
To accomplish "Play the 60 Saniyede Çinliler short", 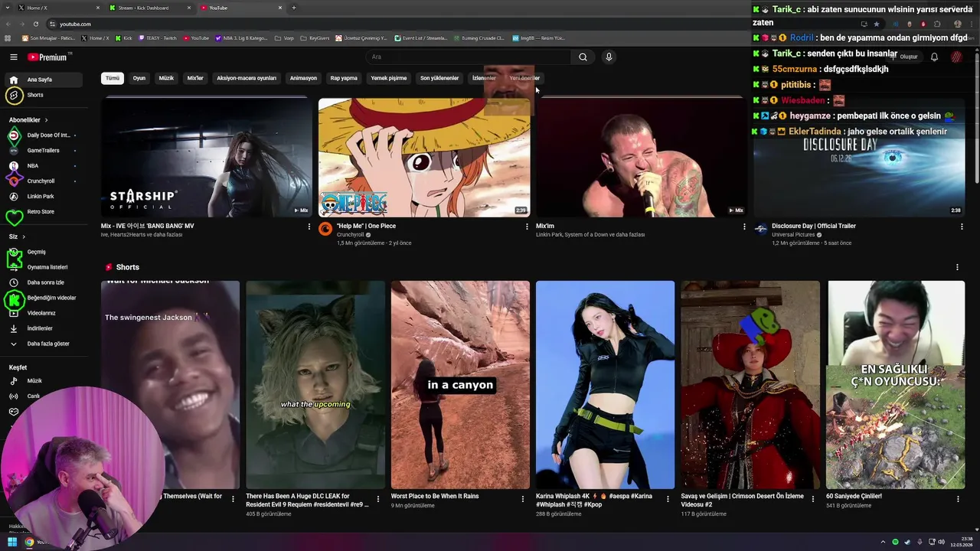I will (896, 385).
